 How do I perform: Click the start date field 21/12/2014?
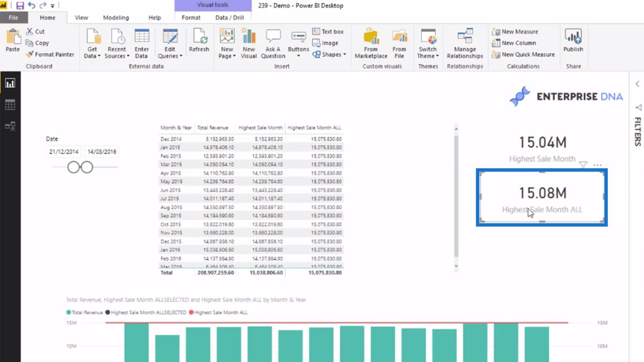pyautogui.click(x=64, y=152)
